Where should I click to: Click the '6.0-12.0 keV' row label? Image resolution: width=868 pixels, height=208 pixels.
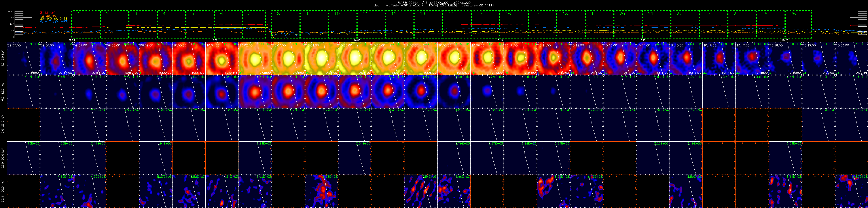point(3,92)
